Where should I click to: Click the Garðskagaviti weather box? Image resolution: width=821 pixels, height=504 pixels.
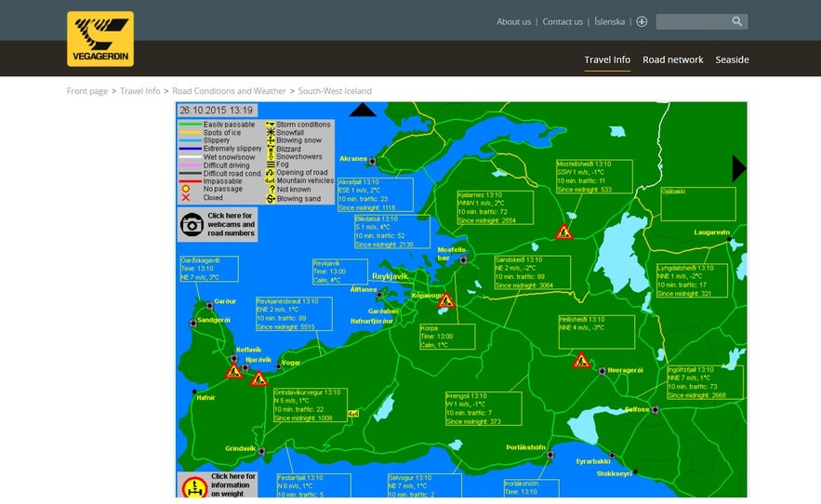coord(209,269)
